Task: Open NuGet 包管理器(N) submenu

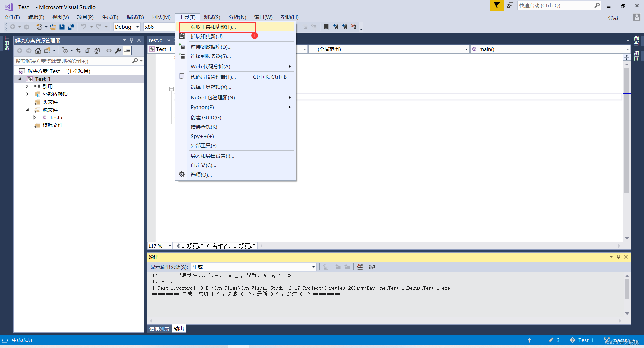Action: (x=236, y=97)
